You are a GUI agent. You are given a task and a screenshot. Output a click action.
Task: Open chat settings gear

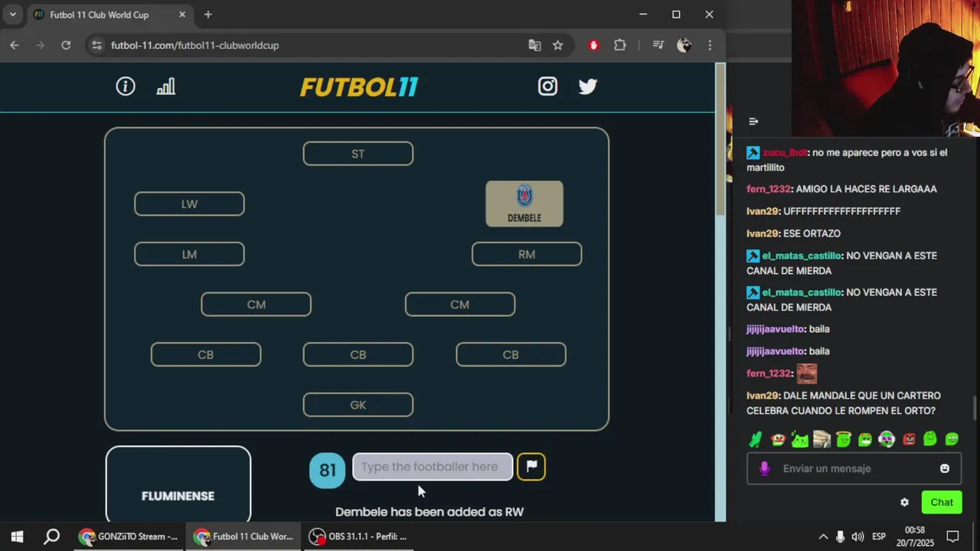(x=905, y=502)
